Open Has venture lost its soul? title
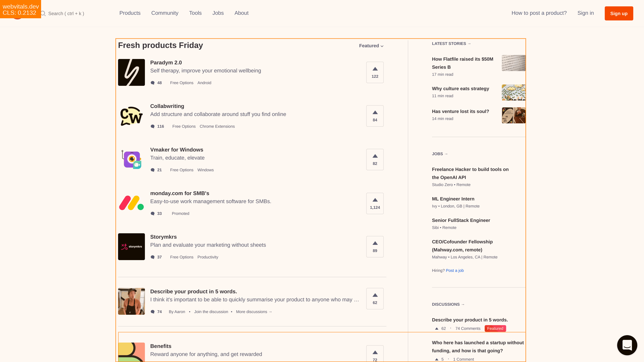This screenshot has width=644, height=362. tap(460, 111)
